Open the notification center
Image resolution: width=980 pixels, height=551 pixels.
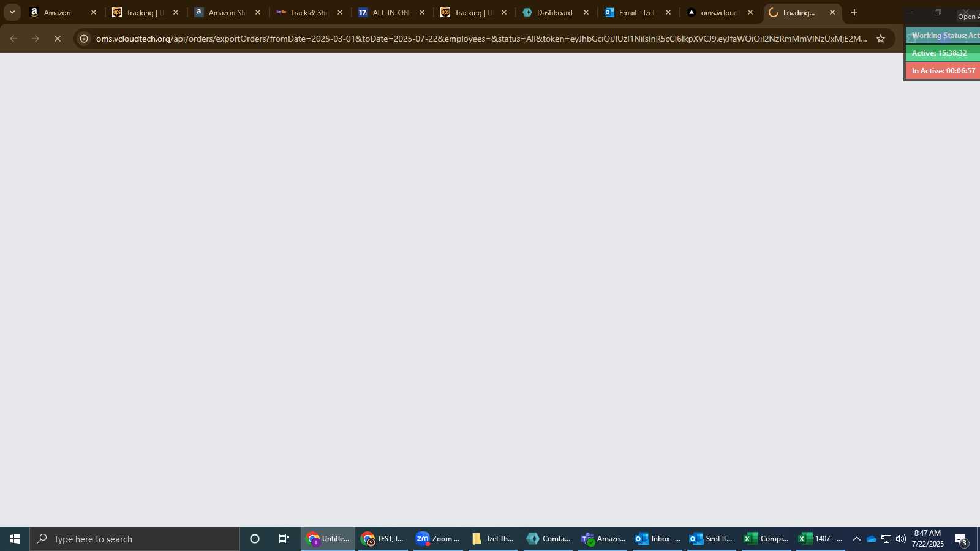pos(961,539)
